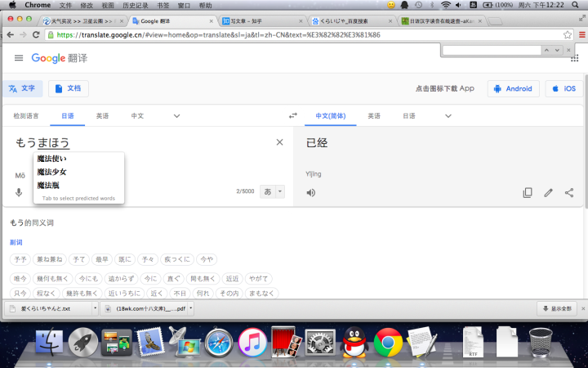The height and width of the screenshot is (368, 588).
Task: Switch to 文档 document translation mode
Action: (69, 88)
